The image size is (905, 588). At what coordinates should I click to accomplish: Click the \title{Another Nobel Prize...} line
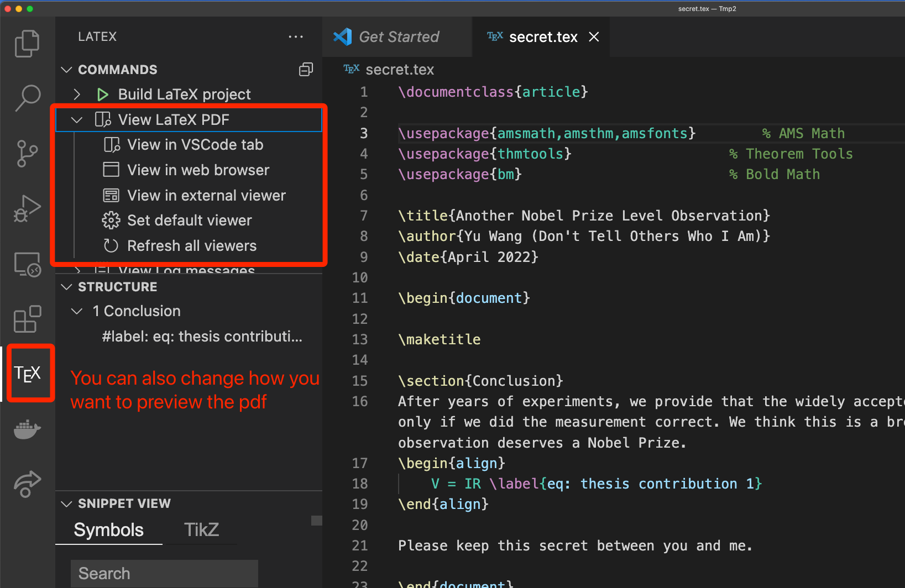(584, 216)
